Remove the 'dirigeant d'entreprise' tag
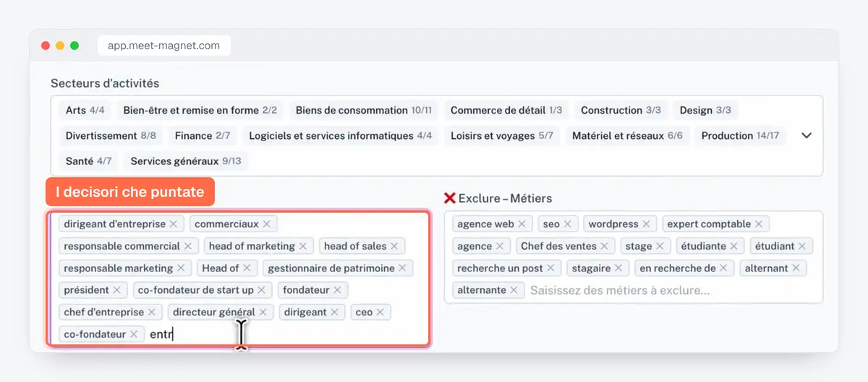 pos(174,224)
